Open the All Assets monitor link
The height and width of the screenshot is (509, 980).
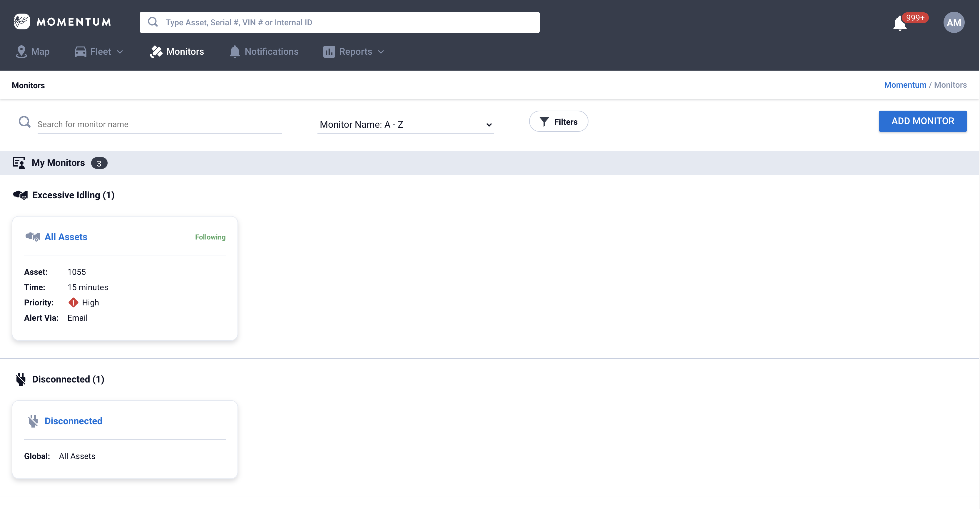[66, 237]
